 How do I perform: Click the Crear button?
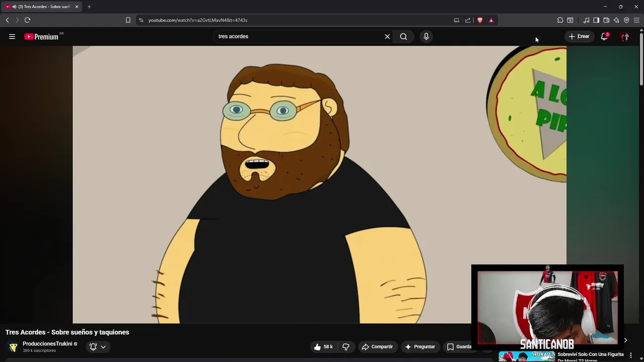click(x=579, y=36)
